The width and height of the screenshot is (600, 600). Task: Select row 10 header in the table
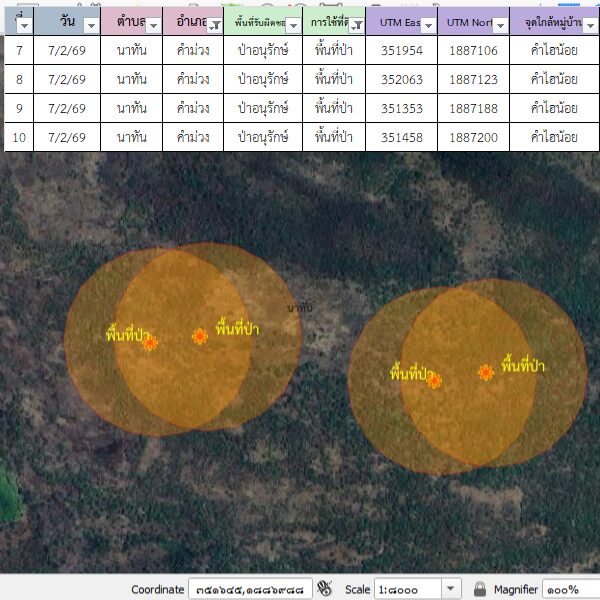19,137
